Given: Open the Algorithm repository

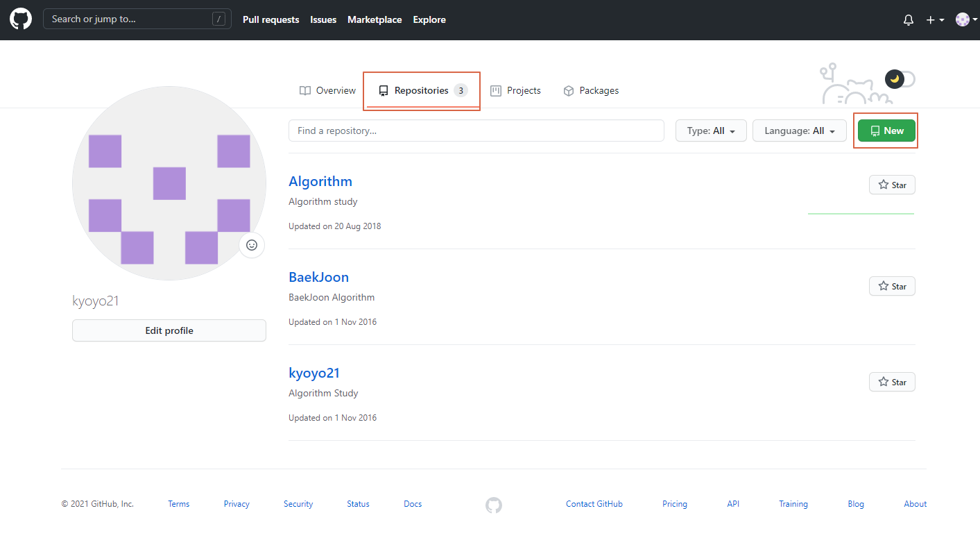Looking at the screenshot, I should click(320, 181).
